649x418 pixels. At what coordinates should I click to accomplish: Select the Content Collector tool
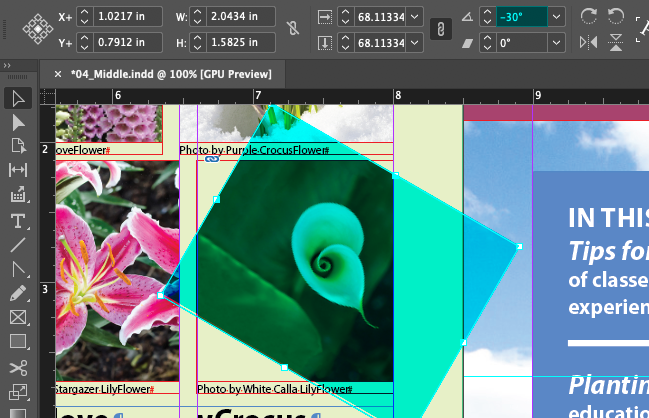(18, 194)
